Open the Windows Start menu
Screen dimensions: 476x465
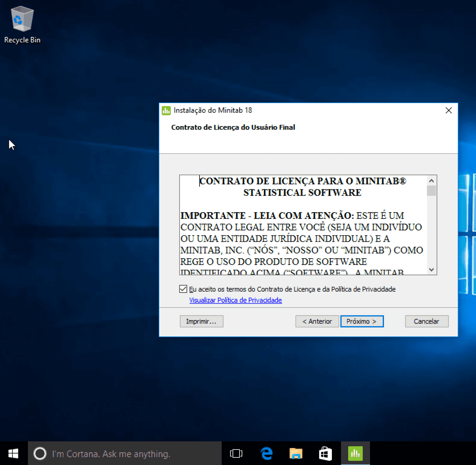point(14,453)
